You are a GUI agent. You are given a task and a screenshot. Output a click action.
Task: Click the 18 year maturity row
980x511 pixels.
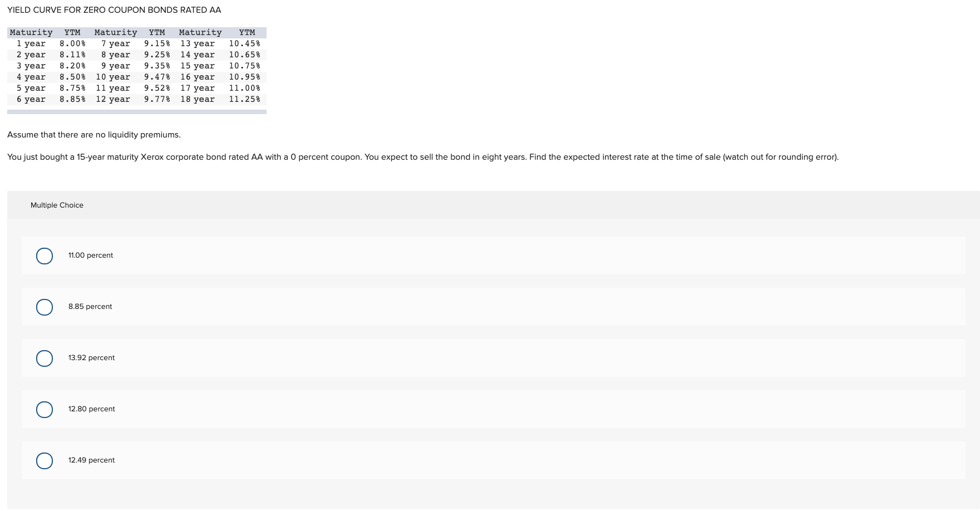(198, 99)
